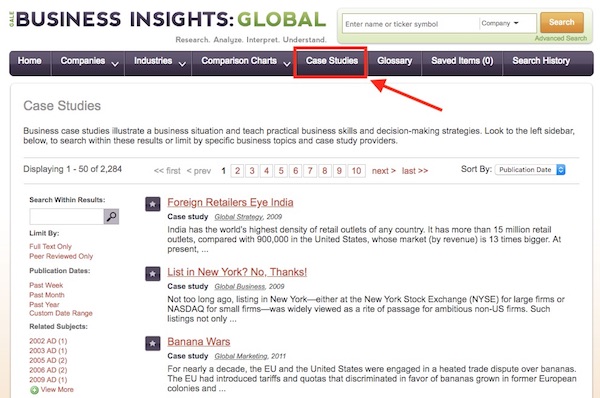Viewport: 600px width, 398px height.
Task: Go to results page 7
Action: point(310,171)
